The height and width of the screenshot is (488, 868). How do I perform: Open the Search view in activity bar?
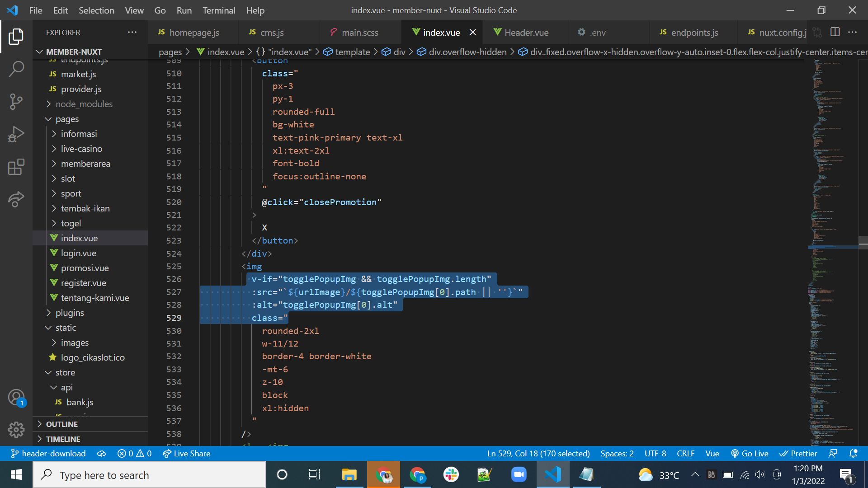(x=16, y=69)
